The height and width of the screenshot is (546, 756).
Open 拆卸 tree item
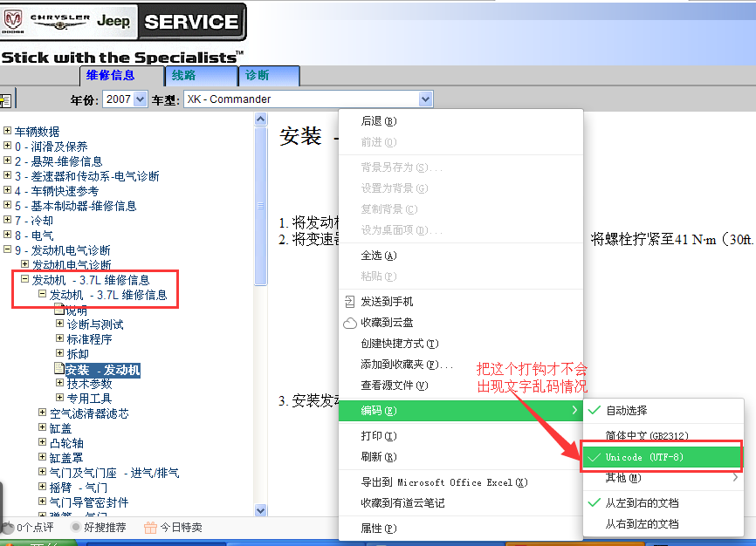click(78, 354)
